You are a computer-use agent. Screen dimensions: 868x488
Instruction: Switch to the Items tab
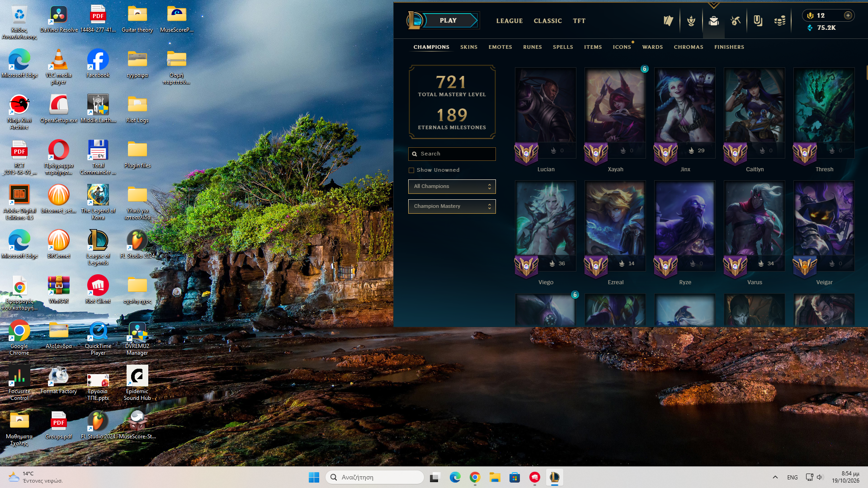[593, 47]
